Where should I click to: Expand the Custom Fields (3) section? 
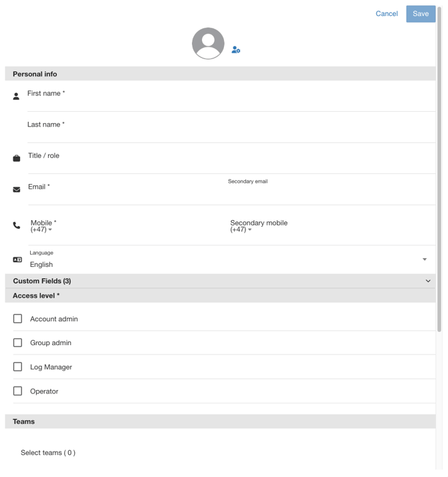(428, 281)
